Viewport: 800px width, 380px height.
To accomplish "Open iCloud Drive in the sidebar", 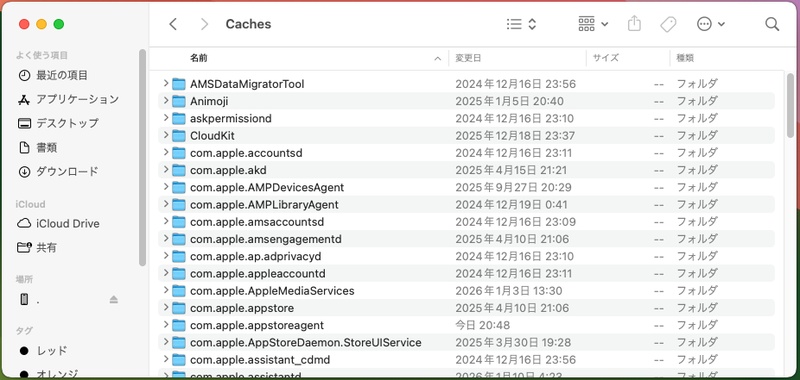I will tap(59, 224).
